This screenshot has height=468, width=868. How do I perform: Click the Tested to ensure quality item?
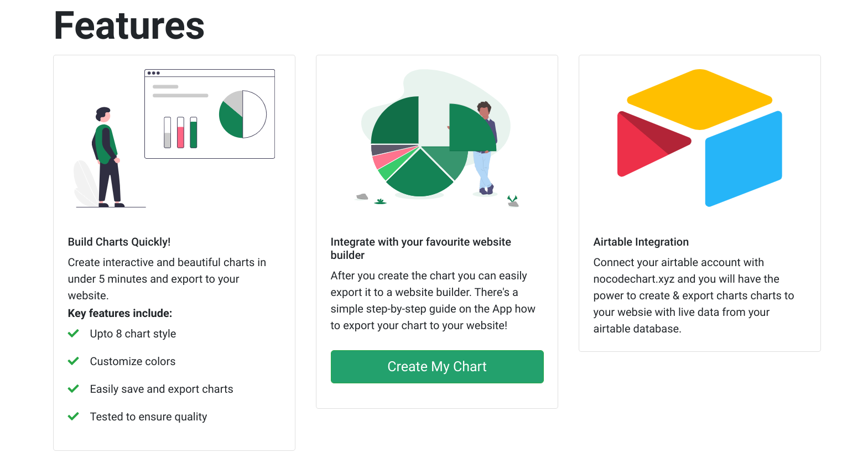click(x=148, y=417)
